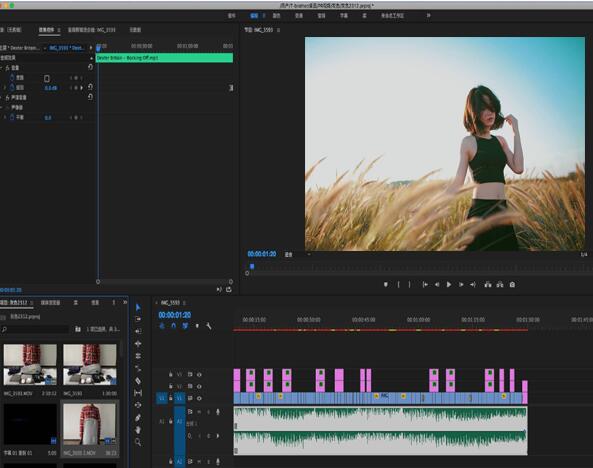Switch to the Metadata tab
Screen dimensions: 593x468
tap(135, 30)
